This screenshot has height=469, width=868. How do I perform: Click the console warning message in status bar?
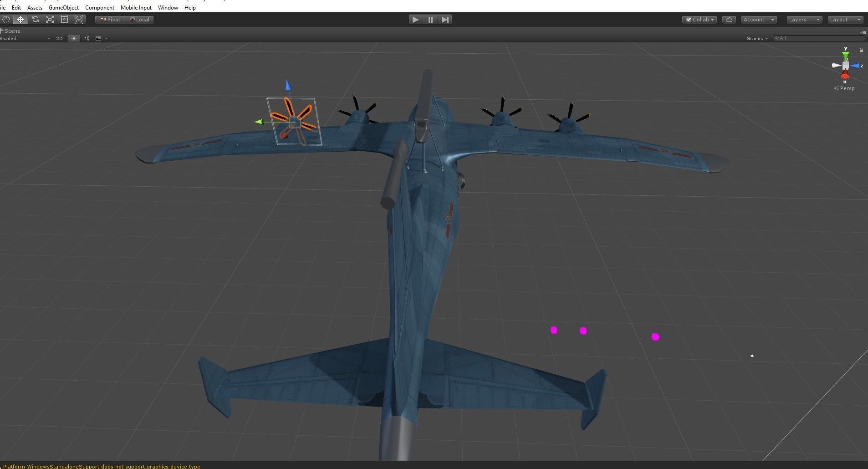pos(101,466)
